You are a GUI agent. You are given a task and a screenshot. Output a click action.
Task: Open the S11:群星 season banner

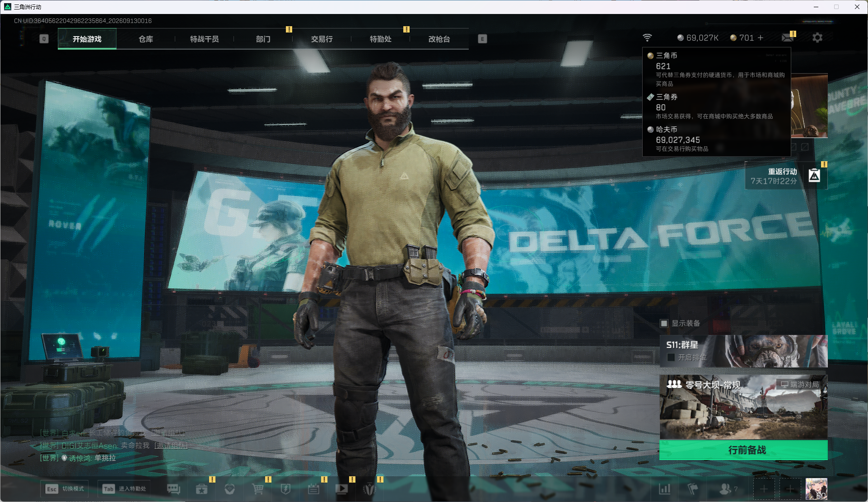pyautogui.click(x=743, y=351)
